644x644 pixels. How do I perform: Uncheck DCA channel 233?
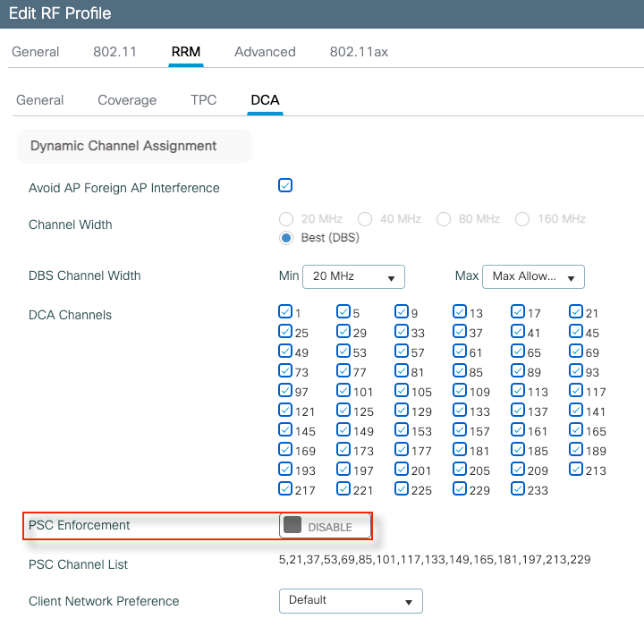coord(518,488)
